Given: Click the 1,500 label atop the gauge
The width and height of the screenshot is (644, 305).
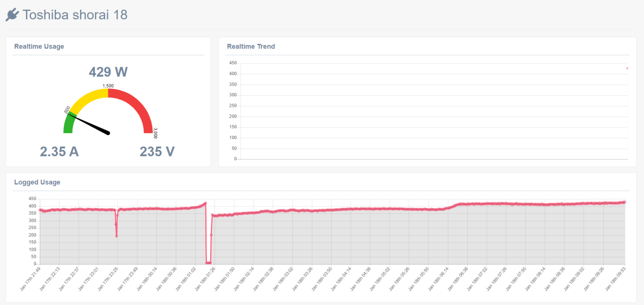Looking at the screenshot, I should pos(108,86).
